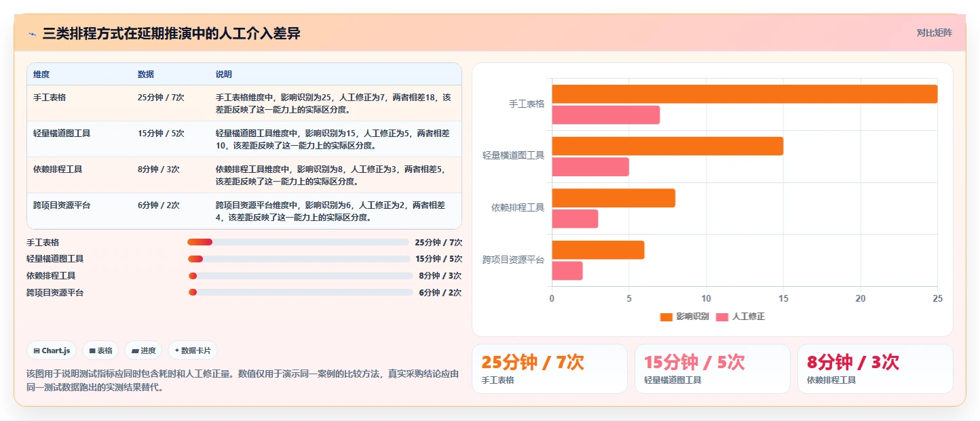
Task: Click the pink 轻量横道图工具 chart bar
Action: point(590,167)
